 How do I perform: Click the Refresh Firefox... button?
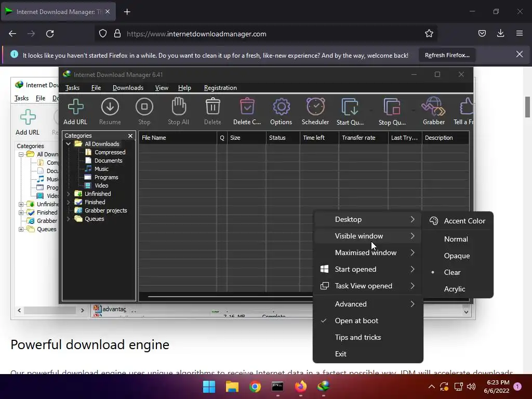tap(447, 55)
